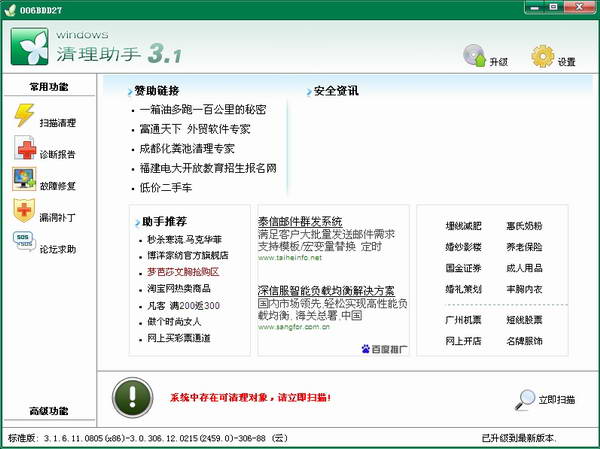Open the red 梦芭莎 link
This screenshot has height=449, width=600.
(183, 272)
